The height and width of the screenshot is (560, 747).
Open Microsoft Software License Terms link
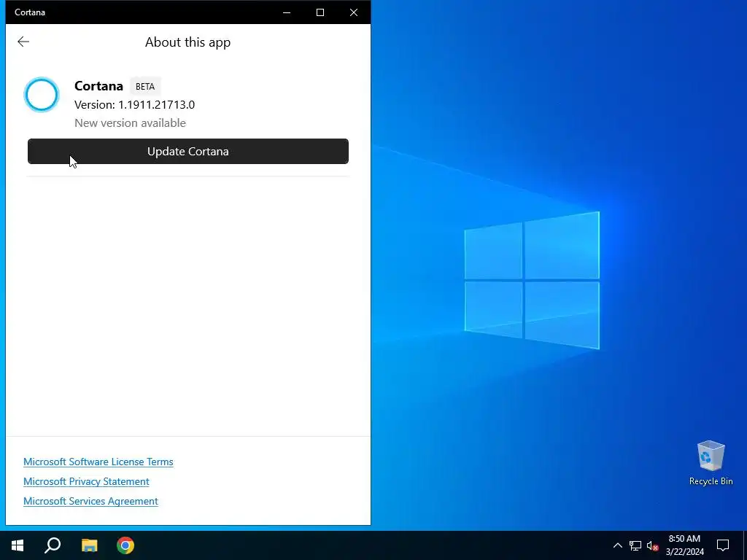(x=98, y=462)
